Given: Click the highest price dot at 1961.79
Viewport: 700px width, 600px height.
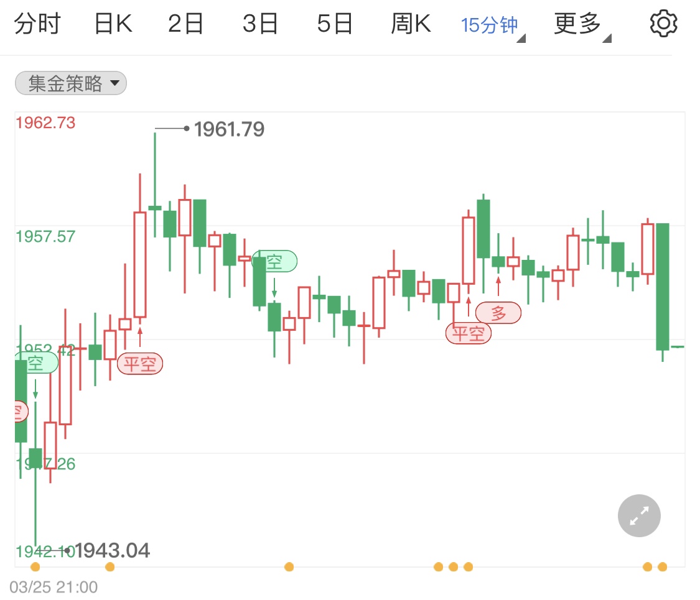Looking at the screenshot, I should (187, 129).
